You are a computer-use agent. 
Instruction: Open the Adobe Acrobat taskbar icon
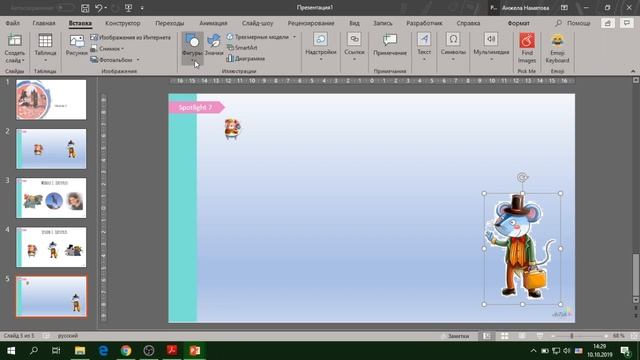(x=171, y=351)
